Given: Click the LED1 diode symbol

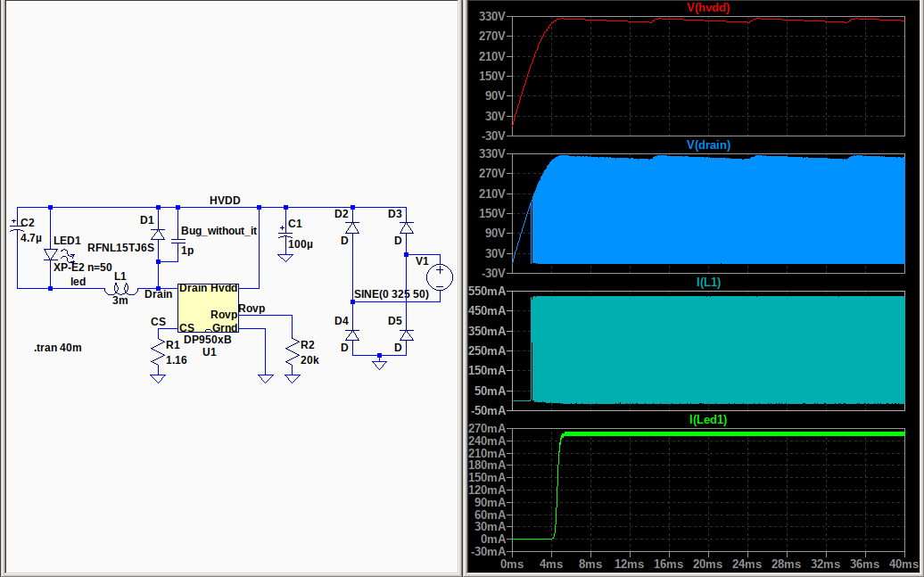Looking at the screenshot, I should click(x=53, y=255).
